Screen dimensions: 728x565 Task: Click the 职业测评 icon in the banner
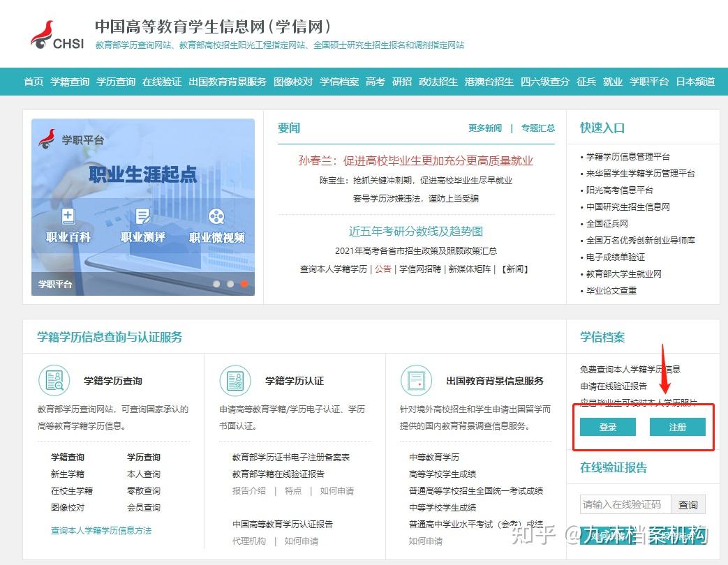coord(142,216)
